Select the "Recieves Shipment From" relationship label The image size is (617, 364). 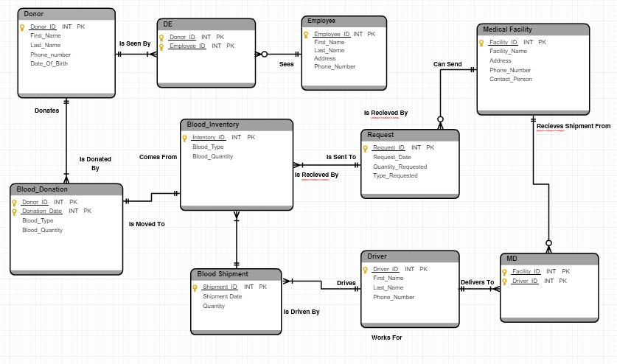[x=573, y=126]
